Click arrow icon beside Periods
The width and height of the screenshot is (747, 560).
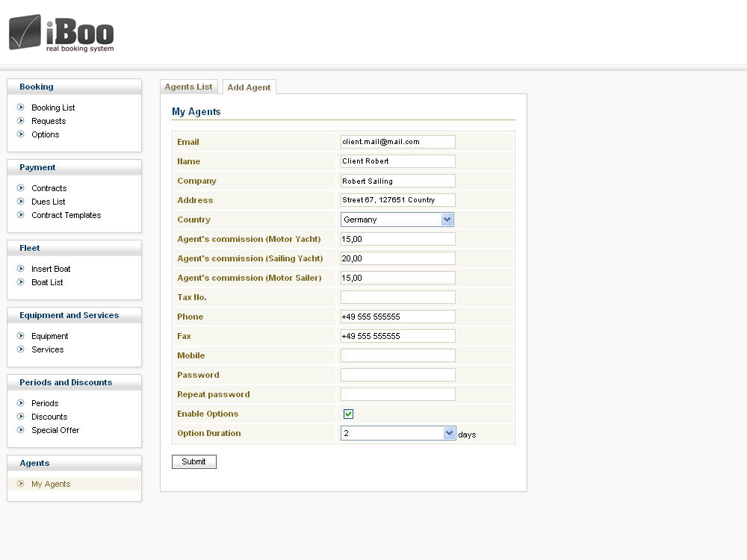pyautogui.click(x=21, y=403)
